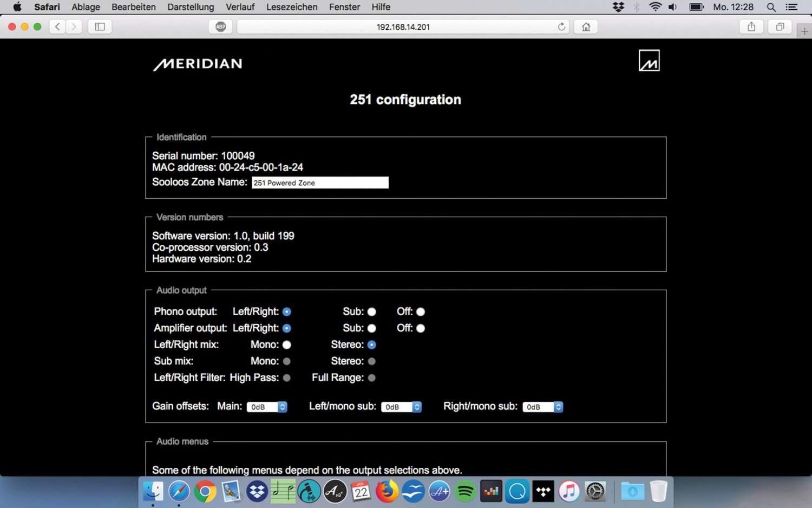Open Wi-Fi status menu in menu bar
Image resolution: width=812 pixels, height=508 pixels.
pyautogui.click(x=656, y=7)
